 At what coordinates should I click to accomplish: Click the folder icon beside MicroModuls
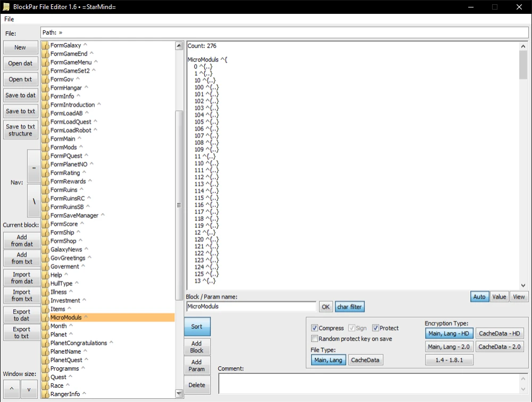click(x=45, y=318)
